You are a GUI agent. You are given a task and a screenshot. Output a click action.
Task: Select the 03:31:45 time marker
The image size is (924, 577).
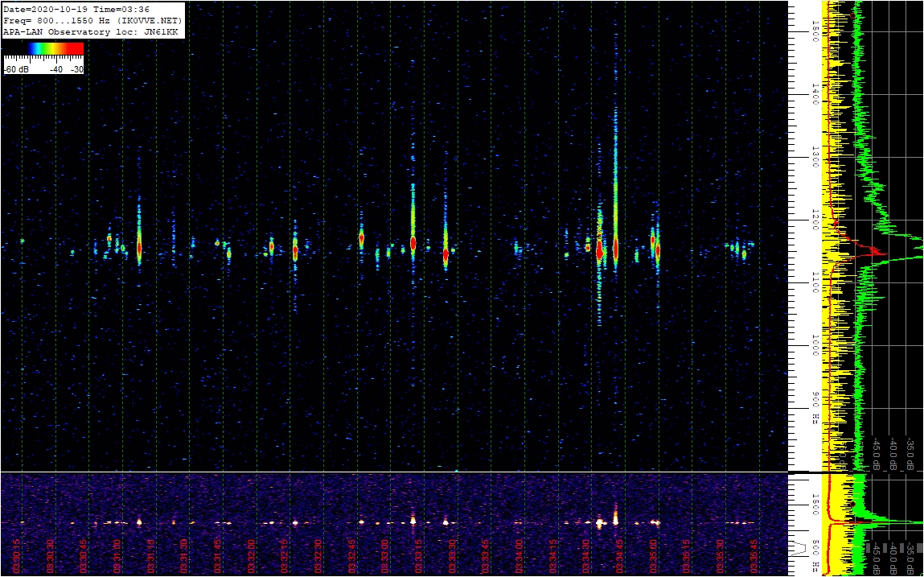pos(218,556)
